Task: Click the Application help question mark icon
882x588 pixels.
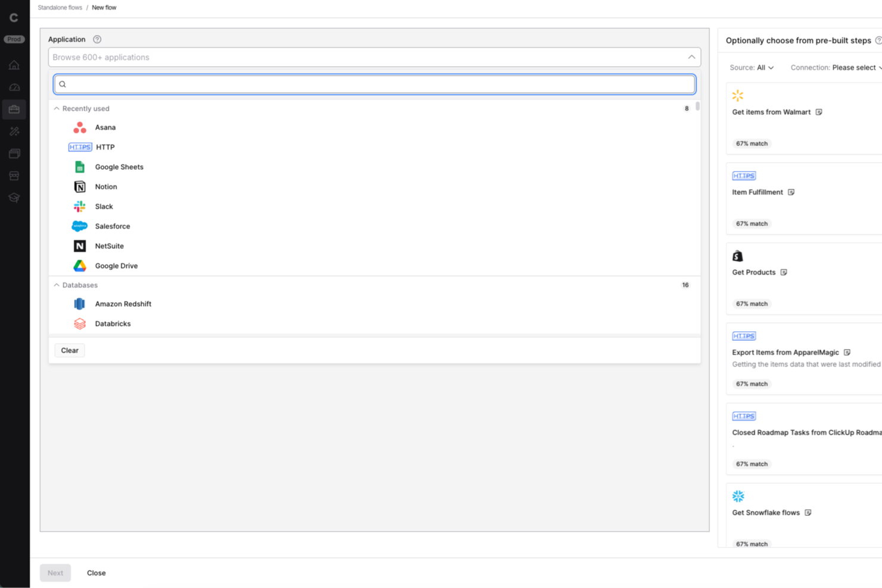Action: point(96,39)
